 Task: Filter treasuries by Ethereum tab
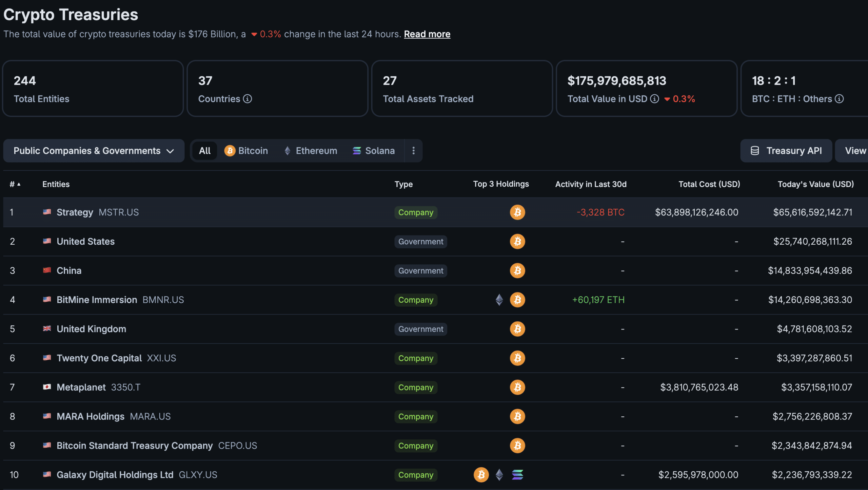click(x=311, y=151)
